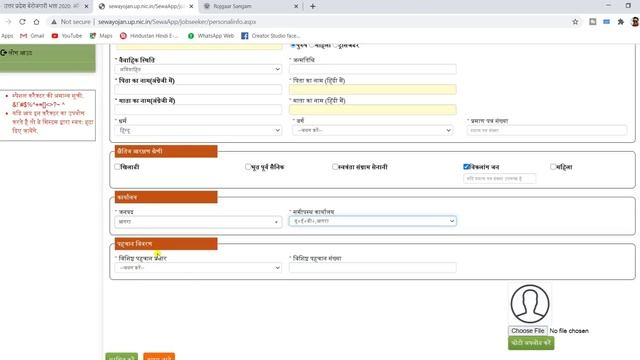Open a new browser tab with plus
This screenshot has width=640, height=360.
[313, 6]
